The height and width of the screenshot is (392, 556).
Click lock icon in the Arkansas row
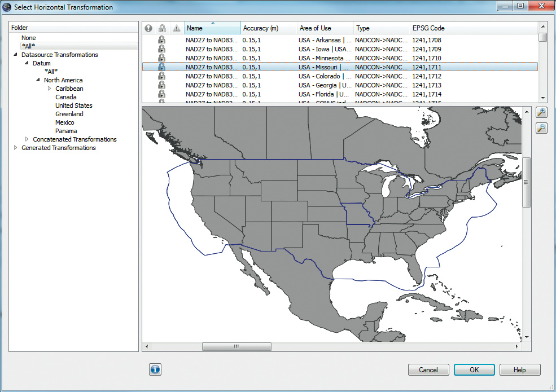(162, 40)
